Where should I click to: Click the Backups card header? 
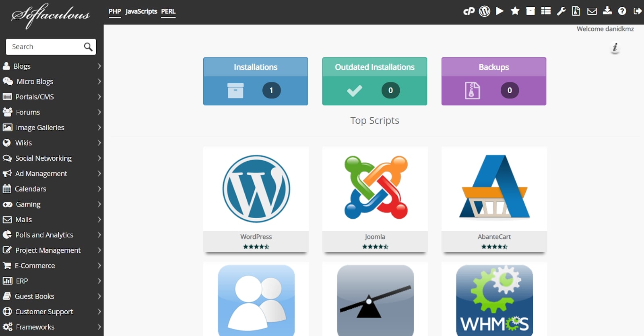click(494, 67)
